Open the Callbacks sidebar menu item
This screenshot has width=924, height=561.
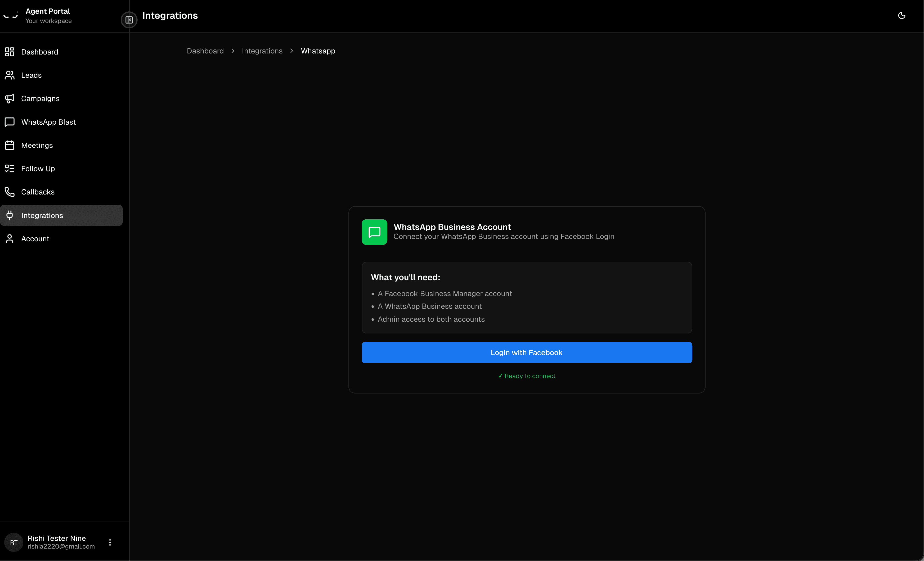(61, 192)
